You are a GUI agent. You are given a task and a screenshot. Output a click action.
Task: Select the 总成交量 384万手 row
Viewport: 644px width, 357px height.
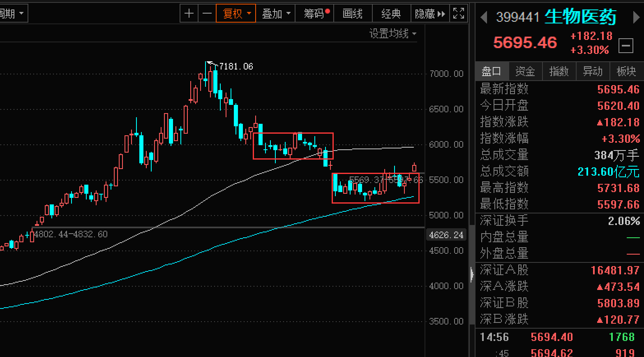(560, 155)
